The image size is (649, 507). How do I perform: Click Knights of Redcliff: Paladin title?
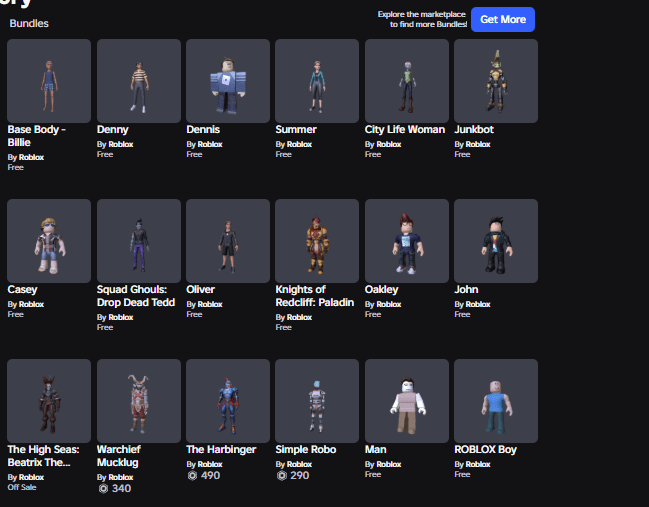point(315,296)
